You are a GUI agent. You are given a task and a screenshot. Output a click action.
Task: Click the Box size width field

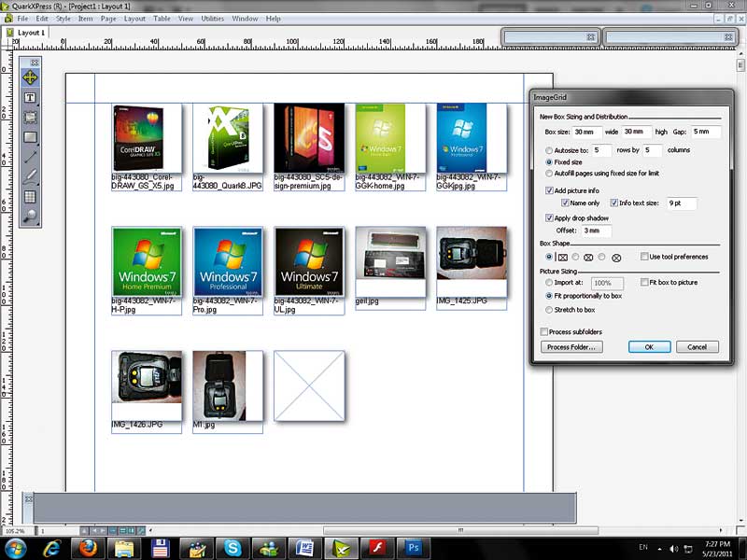coord(587,132)
